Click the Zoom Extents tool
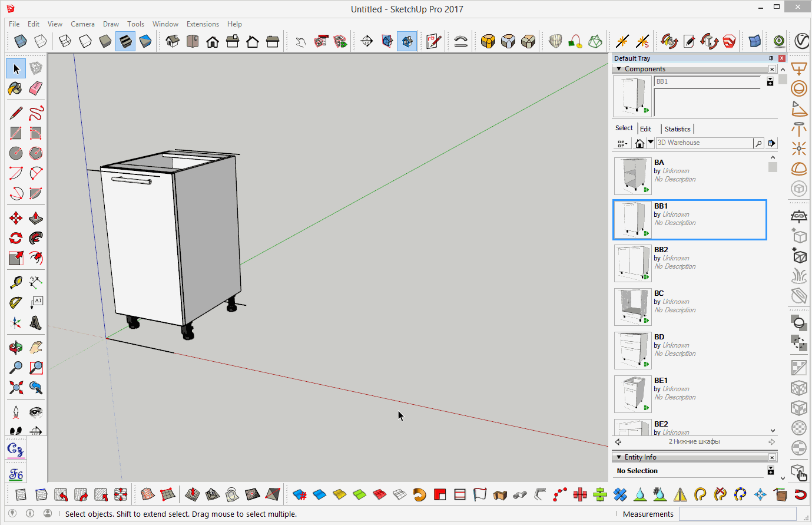Viewport: 812px width, 525px height. click(16, 387)
